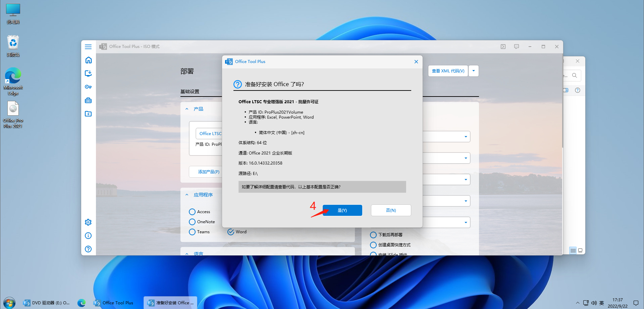Toggle the 创建桌面快捷方式 option
The image size is (644, 309).
click(390, 245)
